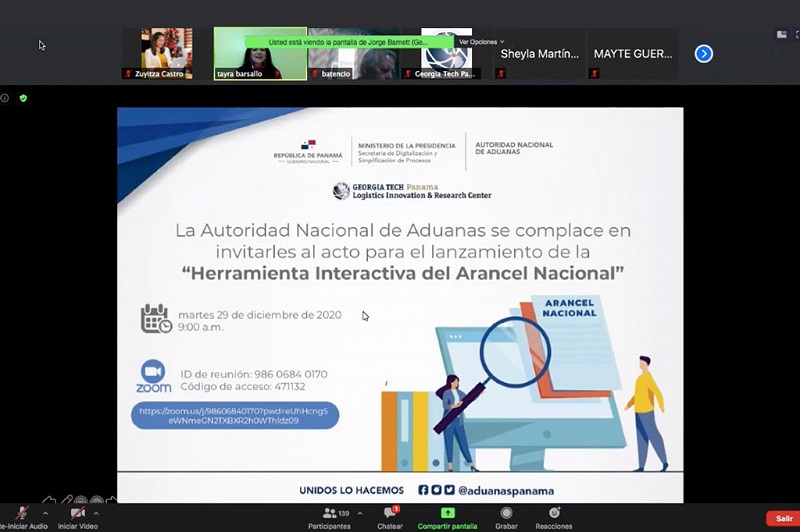Open the Ver Opciones dropdown
This screenshot has height=532, width=800.
coord(481,42)
